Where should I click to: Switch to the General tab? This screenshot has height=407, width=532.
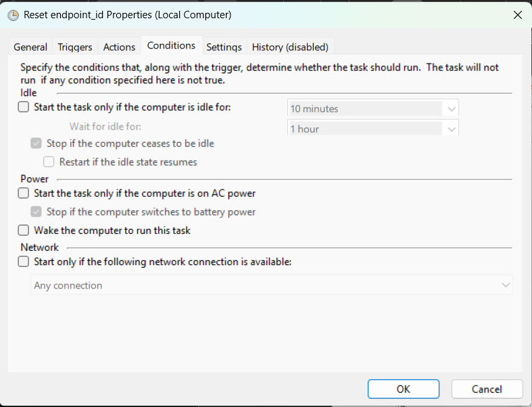[30, 47]
